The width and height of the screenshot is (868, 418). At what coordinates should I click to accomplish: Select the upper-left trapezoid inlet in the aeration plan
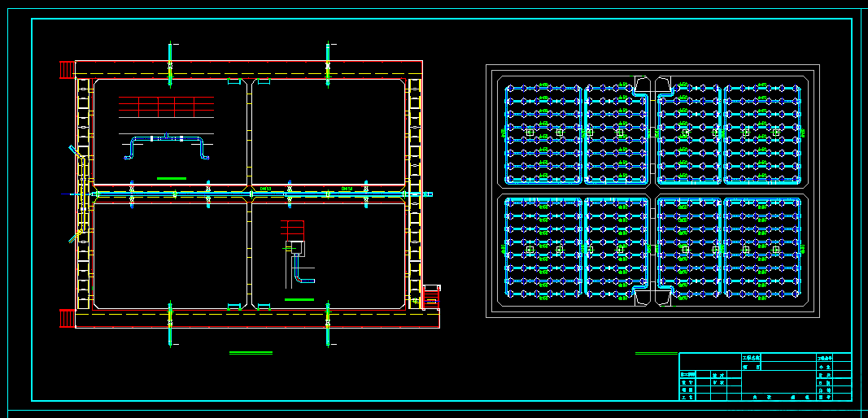coord(642,85)
